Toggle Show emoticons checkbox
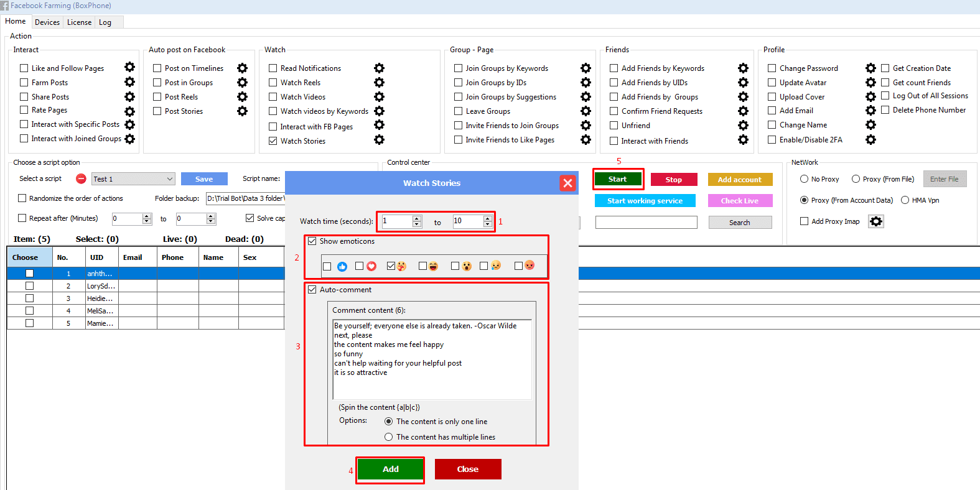Viewport: 980px width, 490px height. coord(312,241)
